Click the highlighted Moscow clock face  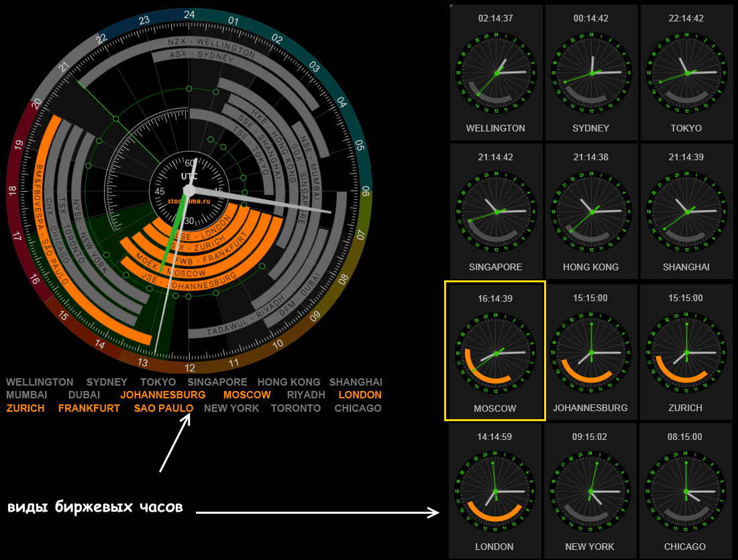point(496,353)
